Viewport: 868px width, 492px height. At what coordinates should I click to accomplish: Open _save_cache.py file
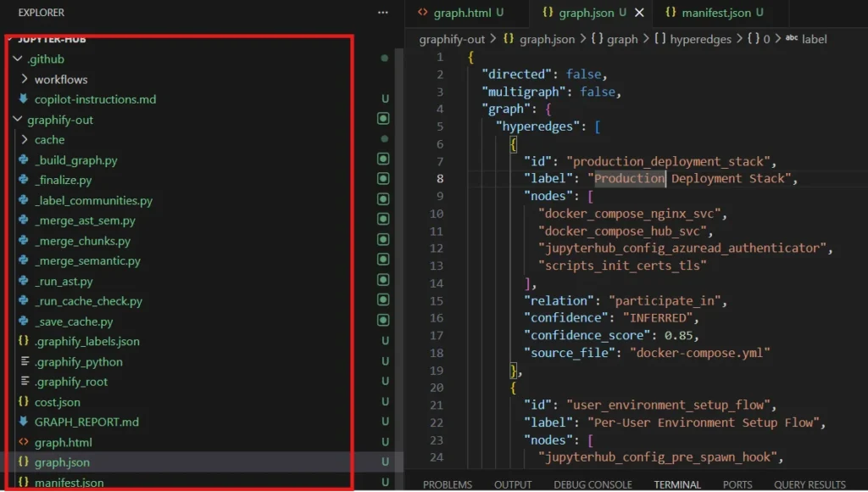(x=74, y=321)
